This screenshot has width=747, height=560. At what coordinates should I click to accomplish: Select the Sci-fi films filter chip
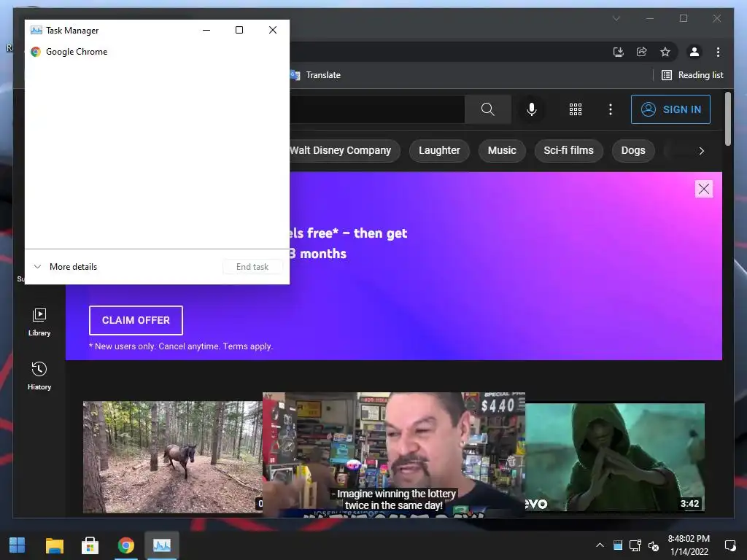[568, 150]
